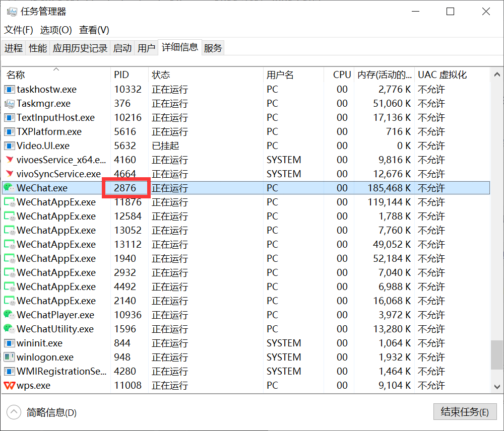Click icon of WeChatAppEx.exe PID 12584
The image size is (504, 431).
(x=9, y=216)
